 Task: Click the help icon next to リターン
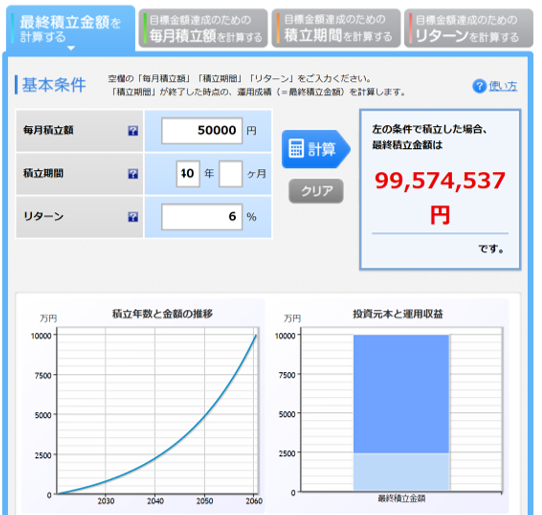pos(133,217)
